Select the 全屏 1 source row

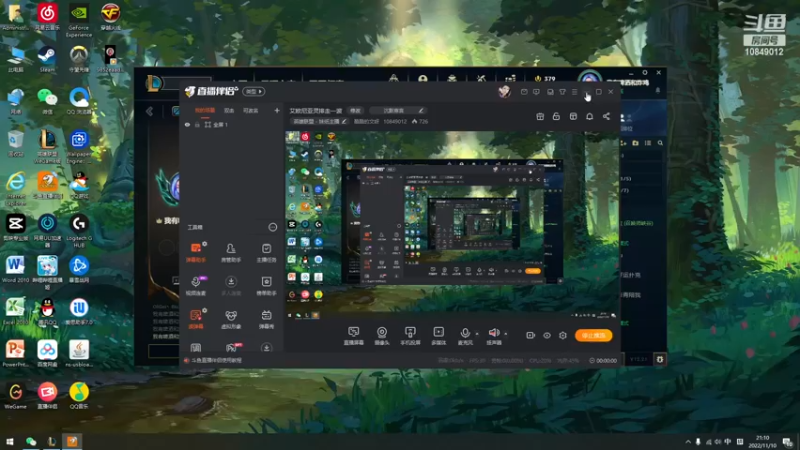[x=231, y=124]
